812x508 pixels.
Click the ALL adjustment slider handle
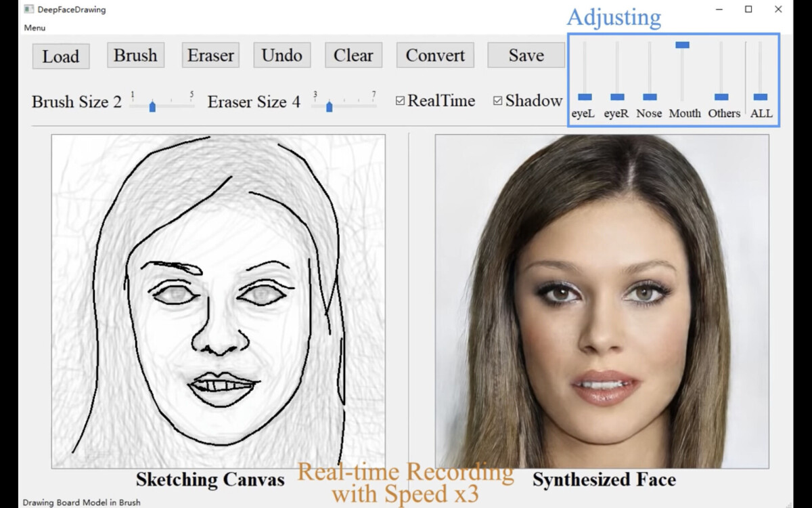coord(761,97)
